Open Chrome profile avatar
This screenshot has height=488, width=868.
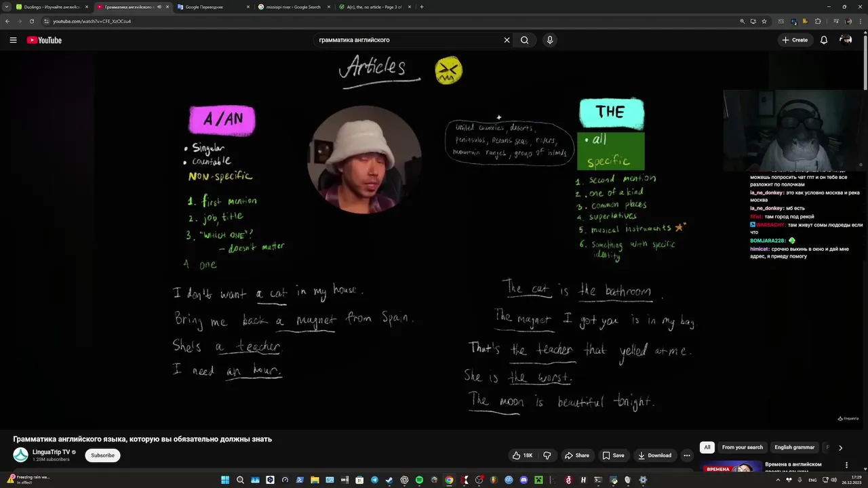pyautogui.click(x=848, y=21)
